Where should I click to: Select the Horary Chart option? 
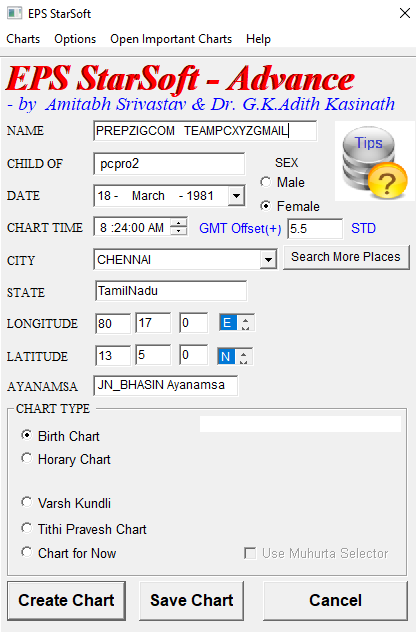[x=66, y=459]
